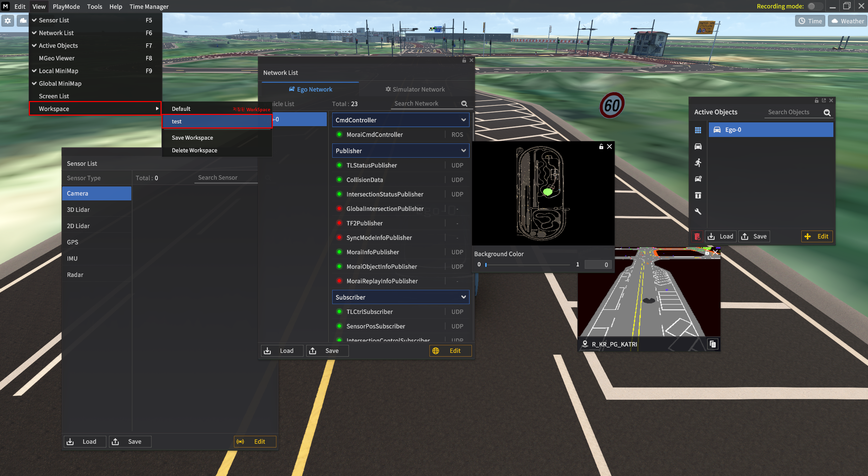868x476 pixels.
Task: Click the wrench icon in Active Objects sidebar
Action: (698, 212)
